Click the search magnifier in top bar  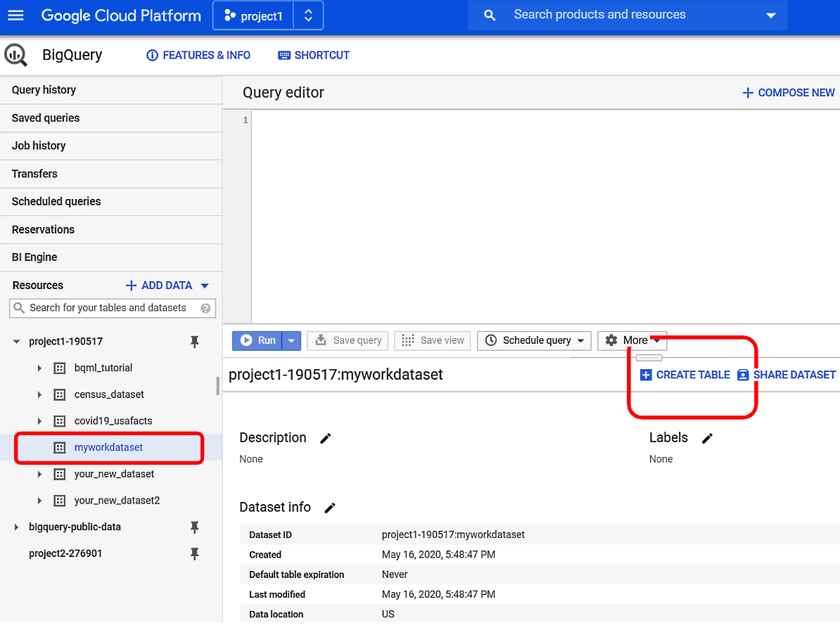[489, 15]
